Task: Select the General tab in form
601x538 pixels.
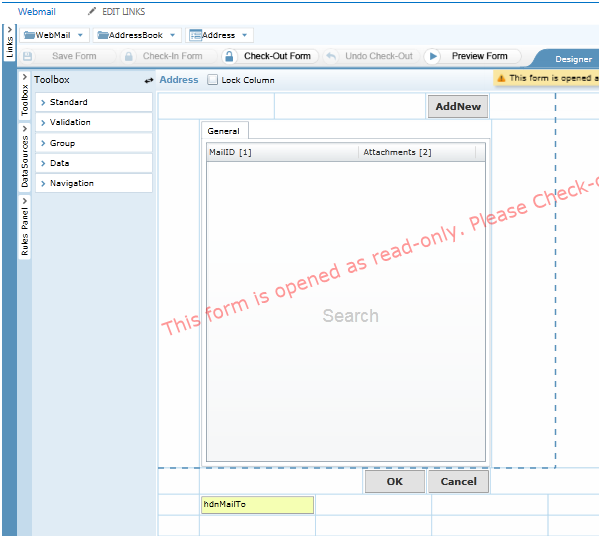Action: click(x=223, y=131)
